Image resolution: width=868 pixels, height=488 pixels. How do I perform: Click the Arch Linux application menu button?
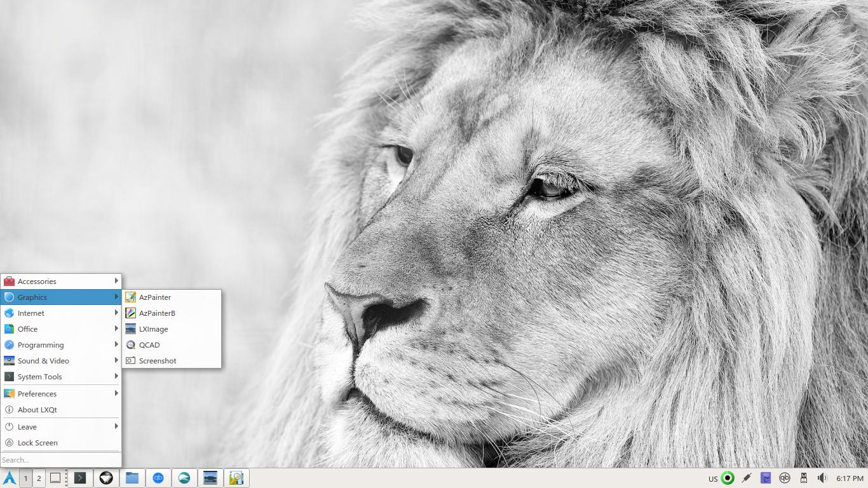click(x=10, y=478)
